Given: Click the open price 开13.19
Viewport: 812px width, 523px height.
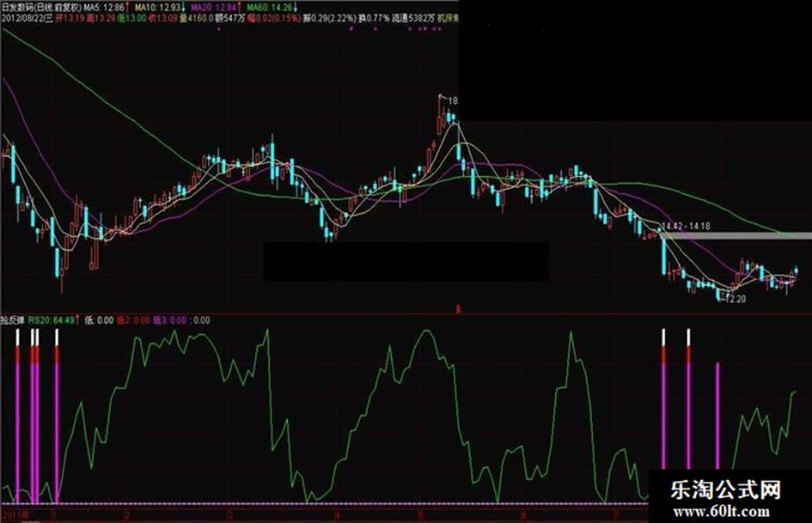Looking at the screenshot, I should click(70, 19).
